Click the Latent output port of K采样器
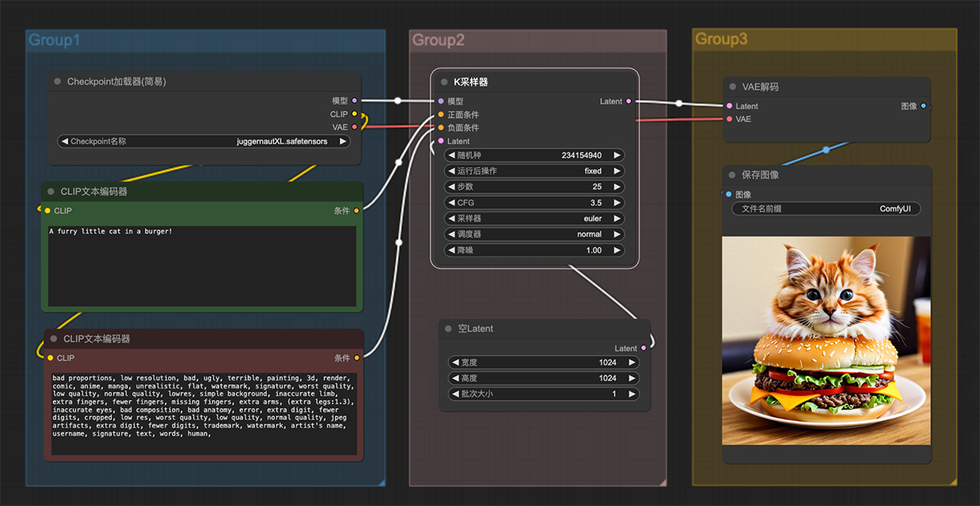The image size is (980, 506). pyautogui.click(x=628, y=101)
